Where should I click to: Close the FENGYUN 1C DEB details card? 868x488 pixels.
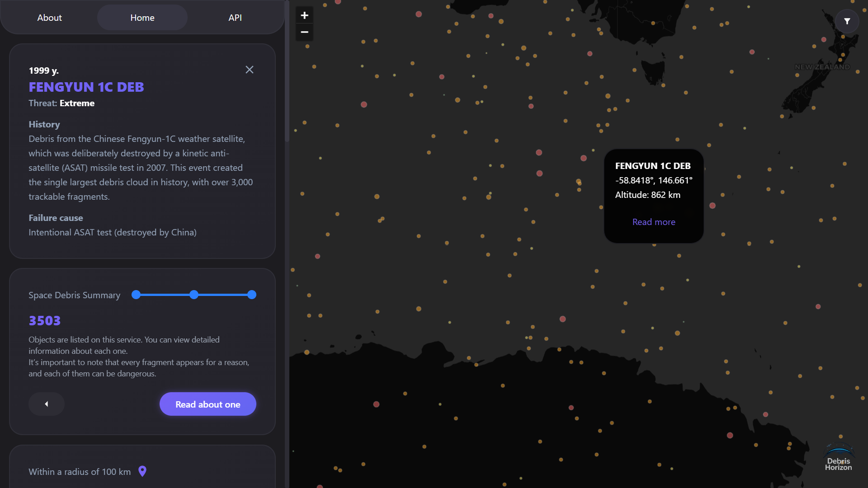pyautogui.click(x=249, y=70)
